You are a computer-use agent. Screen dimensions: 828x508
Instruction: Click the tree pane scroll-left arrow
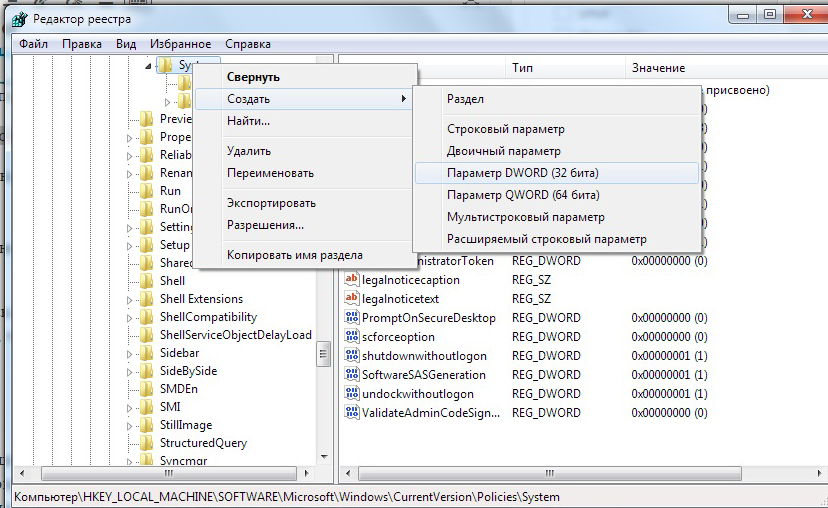pos(22,473)
